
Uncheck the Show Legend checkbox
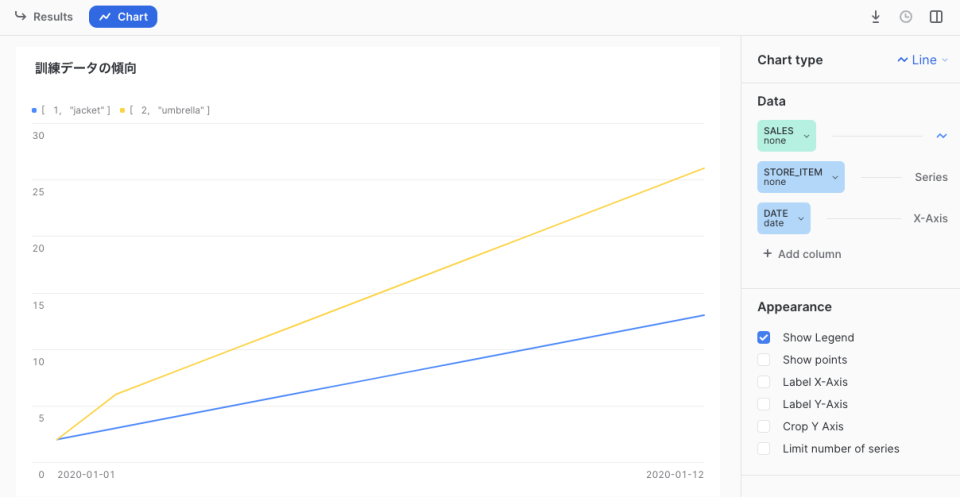(764, 338)
